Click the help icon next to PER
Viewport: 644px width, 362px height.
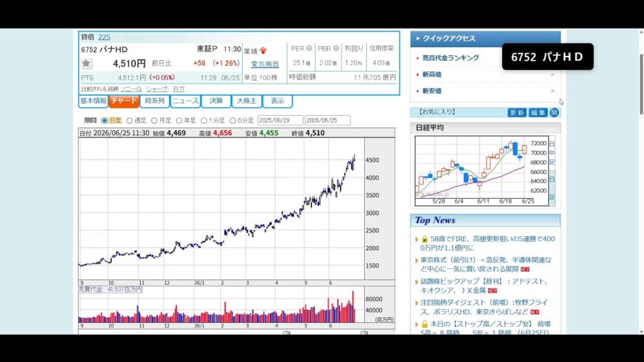[309, 48]
